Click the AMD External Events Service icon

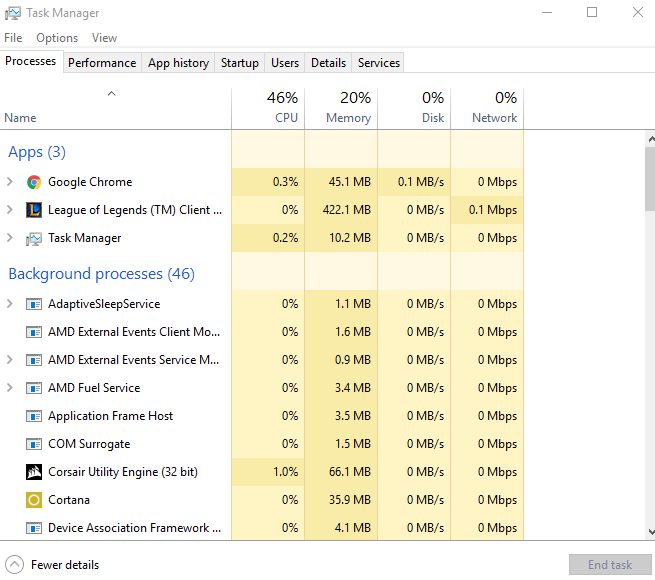coord(34,360)
